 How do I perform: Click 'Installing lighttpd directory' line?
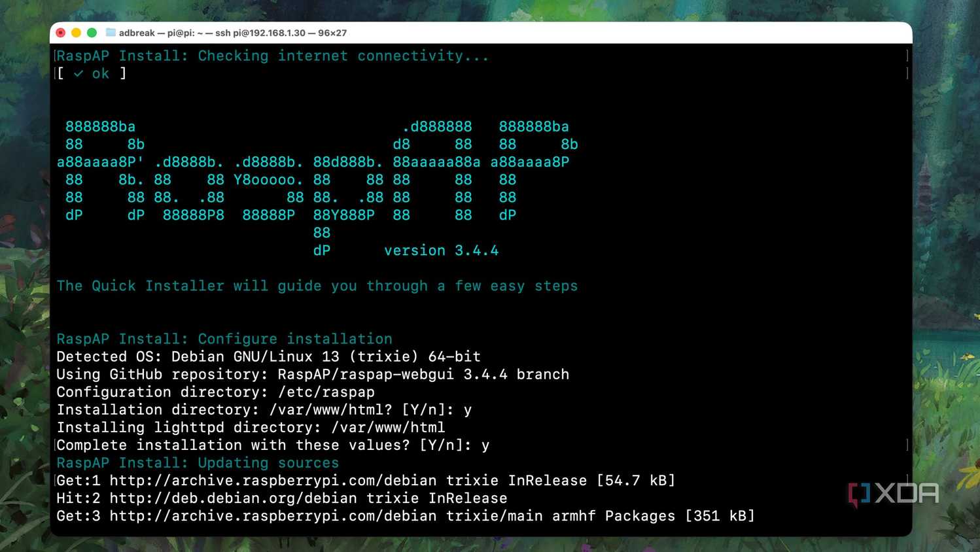[x=251, y=427]
